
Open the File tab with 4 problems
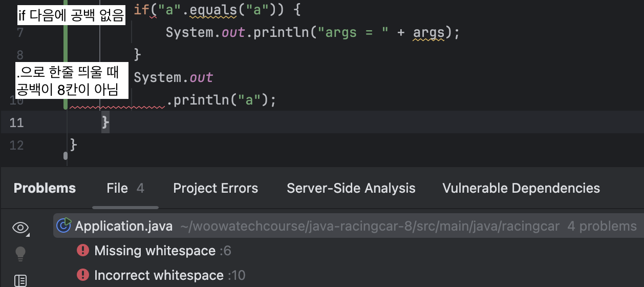pos(125,188)
